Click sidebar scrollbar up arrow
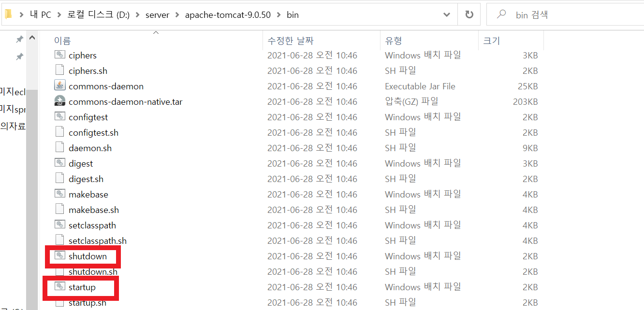This screenshot has width=644, height=310. click(32, 38)
